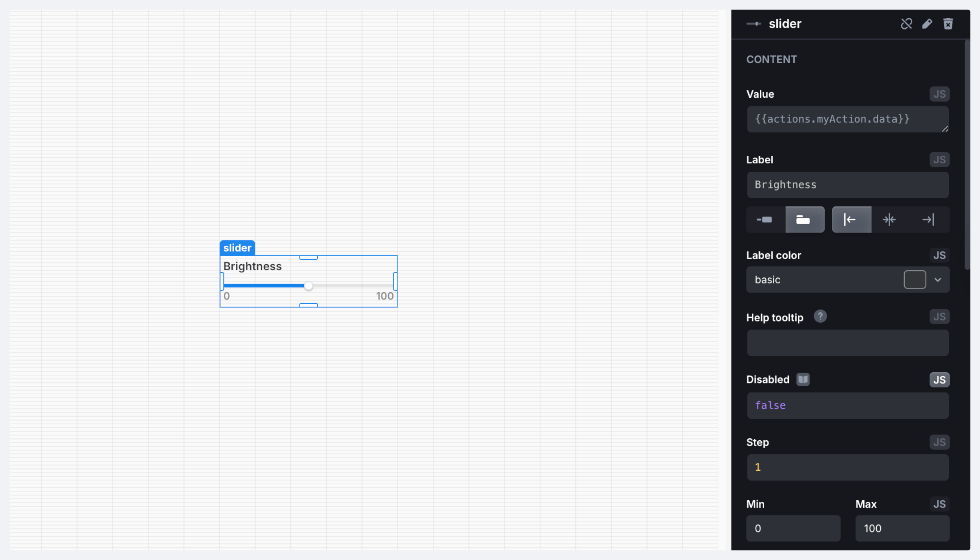Screen dimensions: 980x560
Task: Toggle JS mode for Value field
Action: pyautogui.click(x=939, y=94)
